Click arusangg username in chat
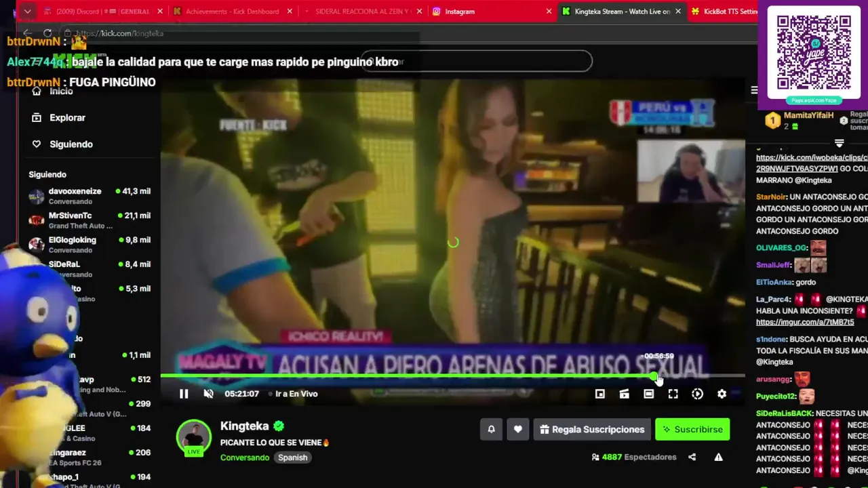The height and width of the screenshot is (488, 868). (x=773, y=380)
